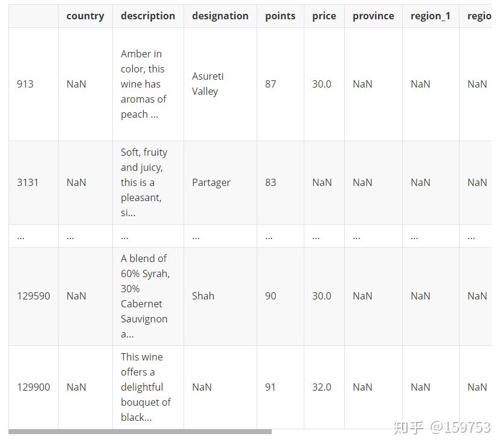The image size is (503, 448).
Task: Click the points cell showing 83
Action: point(271,182)
